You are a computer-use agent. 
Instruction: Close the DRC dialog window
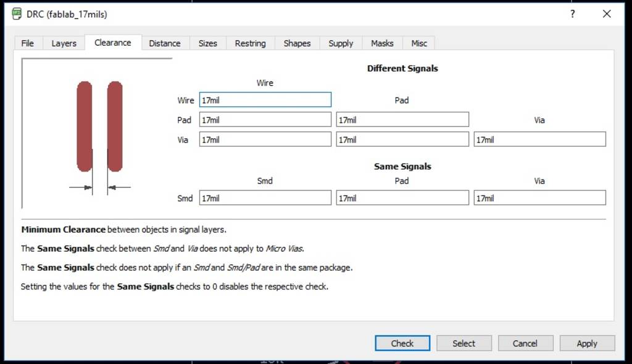607,14
